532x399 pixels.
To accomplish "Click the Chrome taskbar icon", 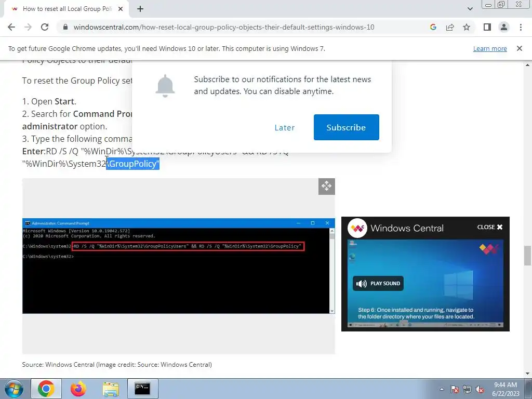I will tap(46, 389).
